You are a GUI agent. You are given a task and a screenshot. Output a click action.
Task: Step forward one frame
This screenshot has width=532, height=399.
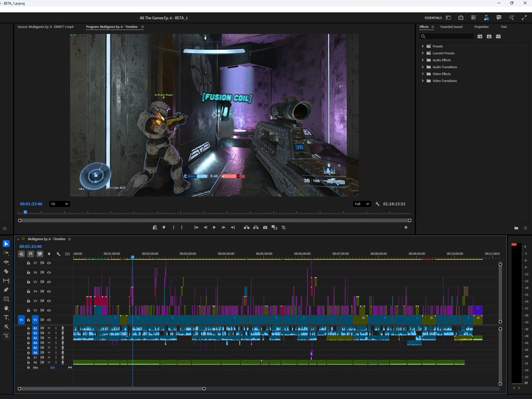223,227
